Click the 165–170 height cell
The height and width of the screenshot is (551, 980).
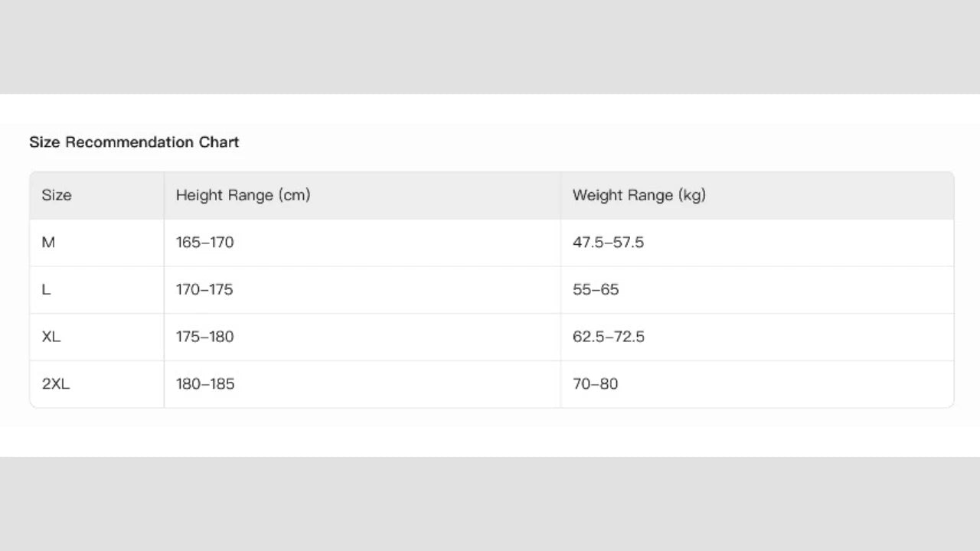(x=204, y=243)
